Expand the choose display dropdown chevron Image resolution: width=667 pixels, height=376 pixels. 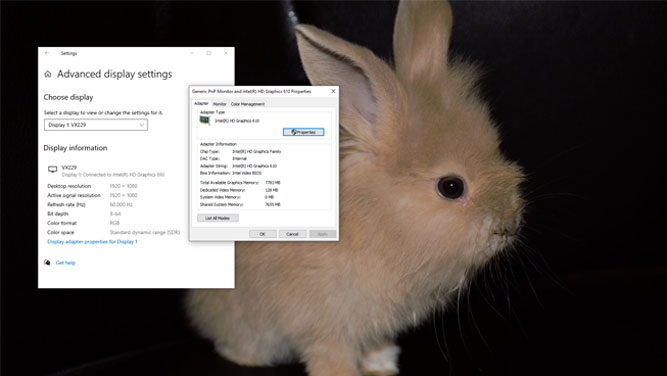tap(142, 125)
